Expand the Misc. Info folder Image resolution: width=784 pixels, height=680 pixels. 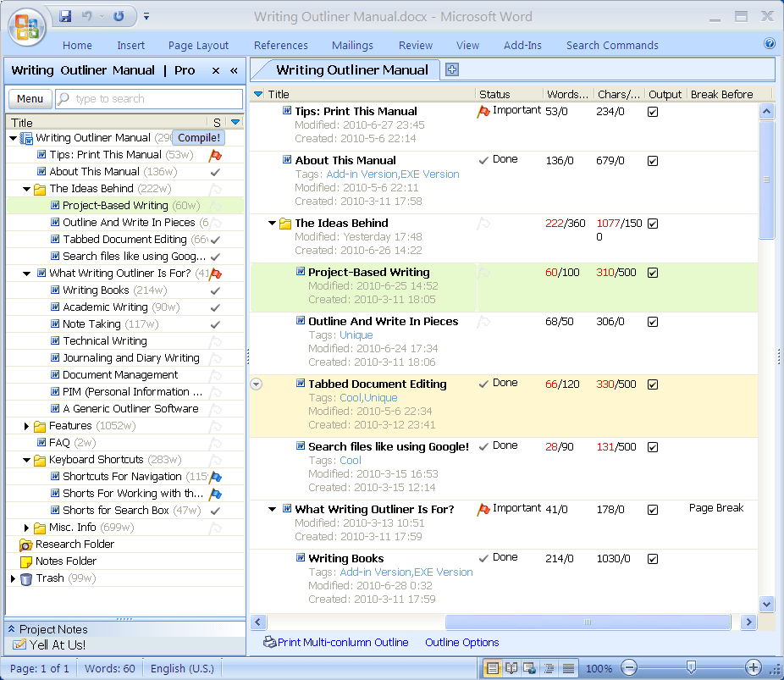tap(26, 528)
